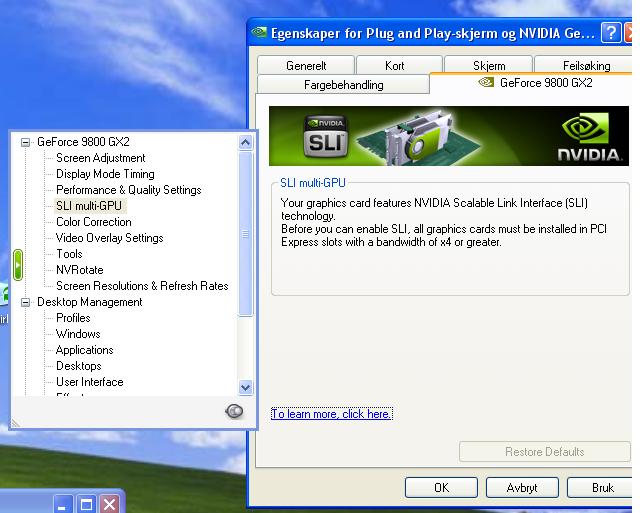Open the Tools entry in tree
Image resolution: width=640 pixels, height=513 pixels.
click(69, 254)
